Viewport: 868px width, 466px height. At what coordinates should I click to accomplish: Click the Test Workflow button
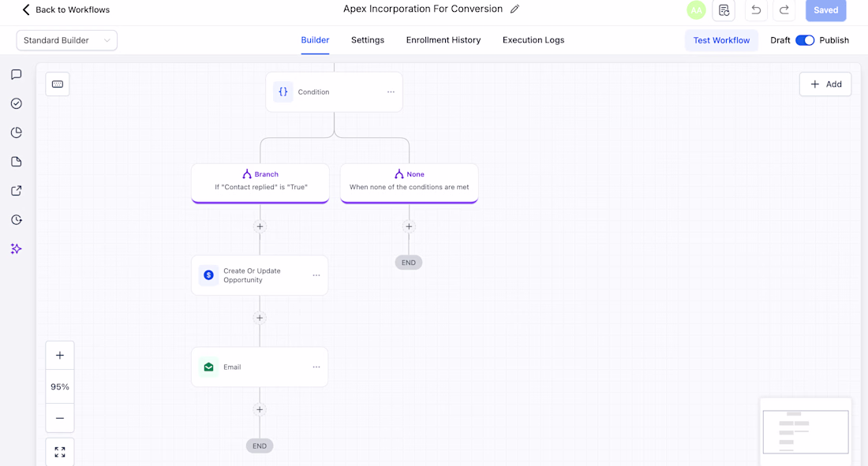click(x=721, y=40)
